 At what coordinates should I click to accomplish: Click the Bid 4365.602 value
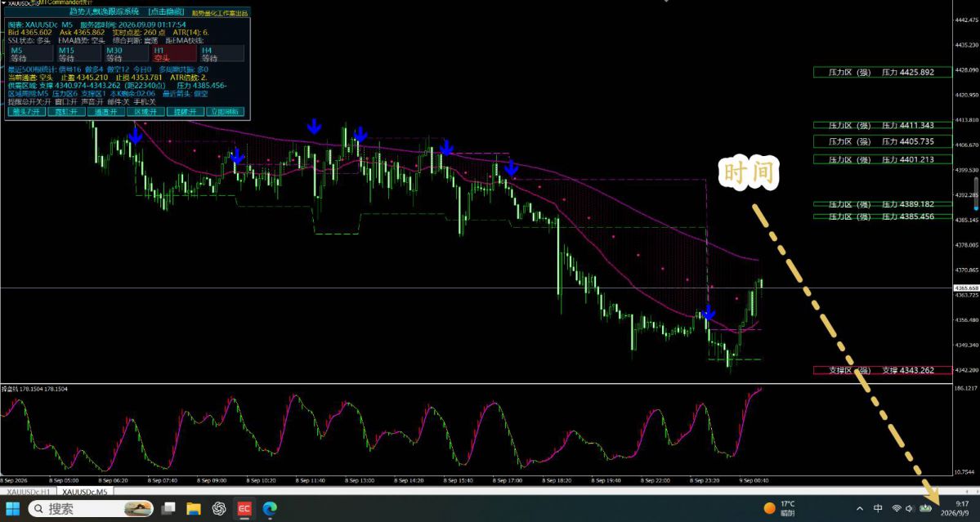[30, 33]
